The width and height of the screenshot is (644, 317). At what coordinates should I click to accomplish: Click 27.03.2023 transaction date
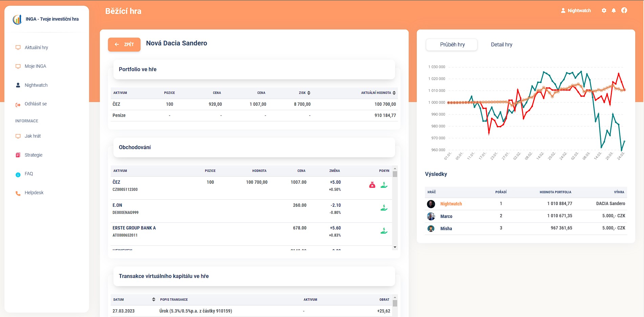123,311
